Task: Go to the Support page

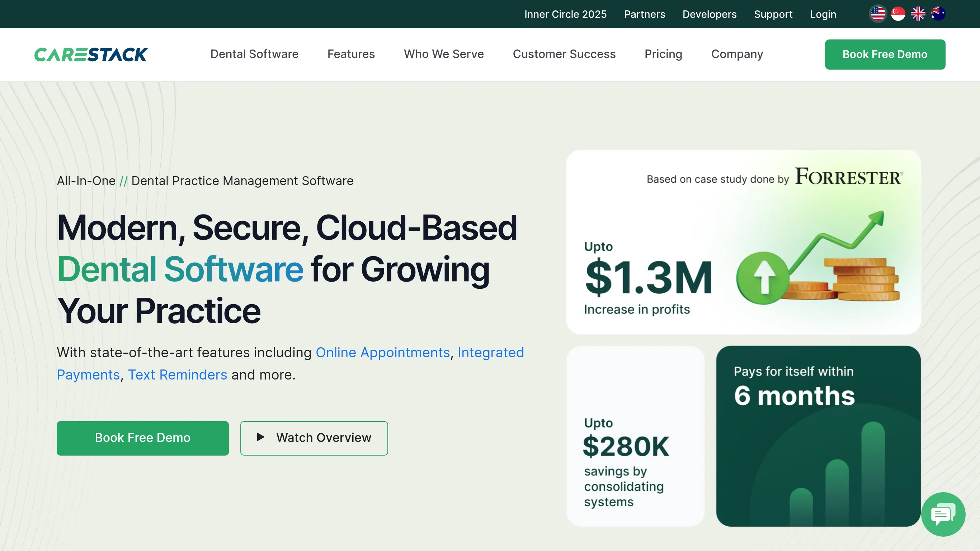Action: click(773, 14)
